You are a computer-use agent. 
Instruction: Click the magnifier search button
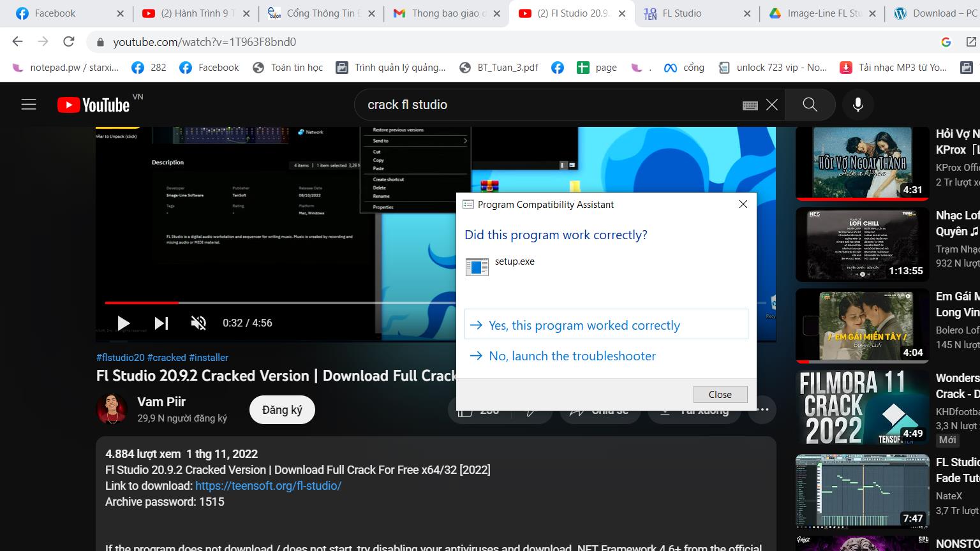[x=810, y=105]
